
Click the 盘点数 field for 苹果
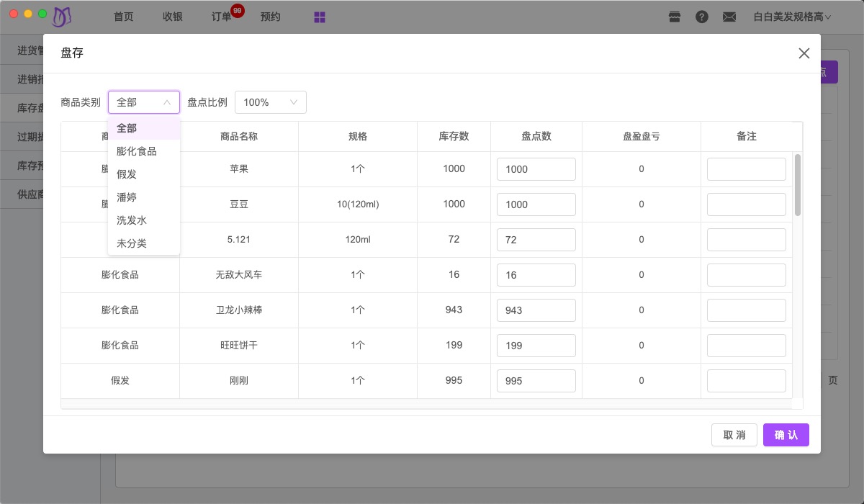click(536, 169)
